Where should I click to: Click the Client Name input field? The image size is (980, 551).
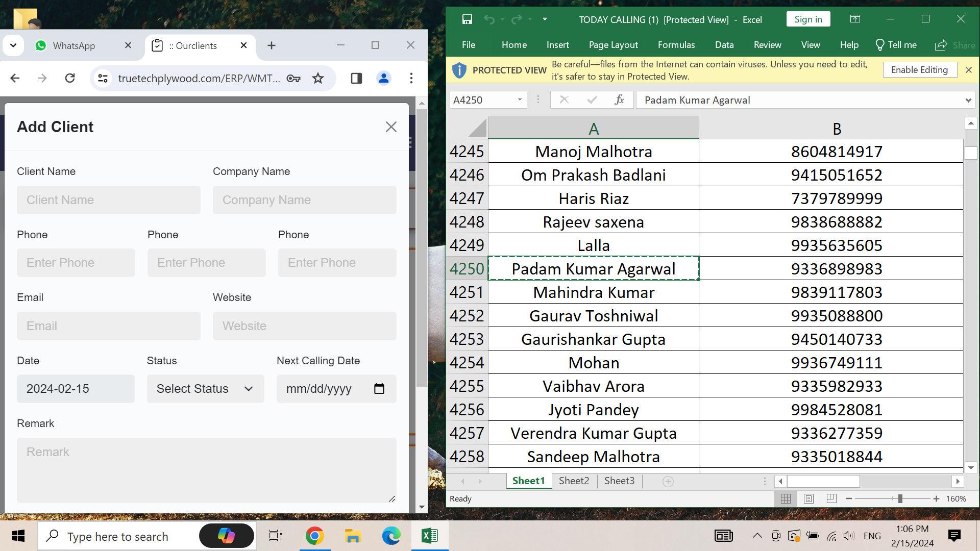pos(108,200)
